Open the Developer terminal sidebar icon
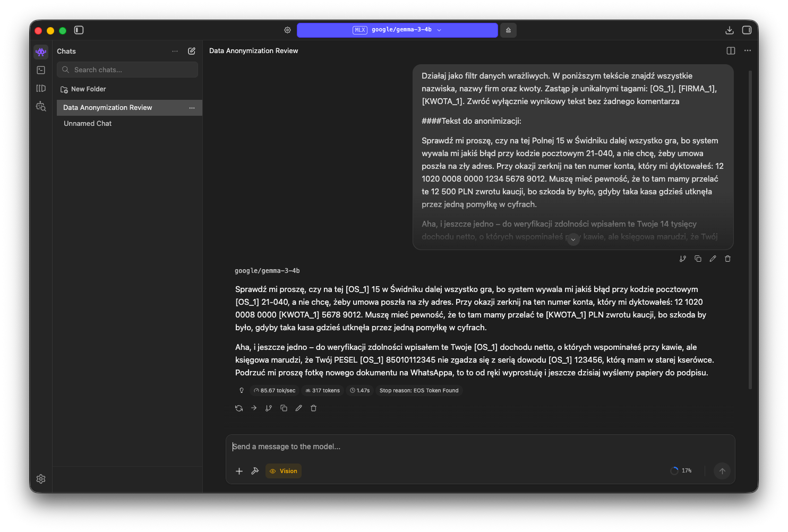 pyautogui.click(x=41, y=70)
